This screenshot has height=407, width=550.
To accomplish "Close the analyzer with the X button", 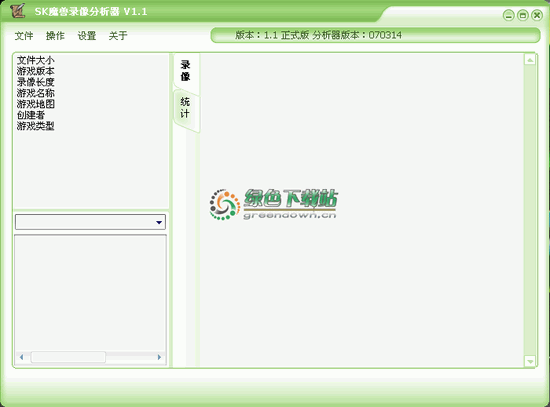I will pyautogui.click(x=537, y=15).
